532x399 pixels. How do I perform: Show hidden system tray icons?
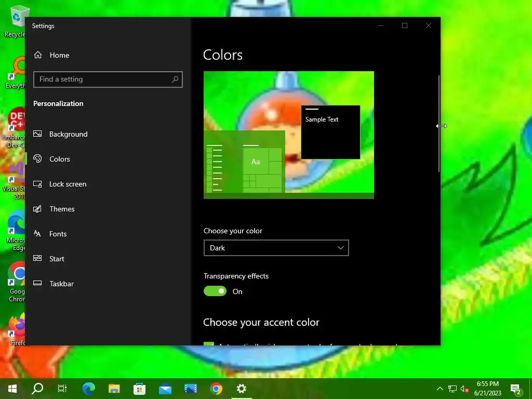(x=440, y=389)
